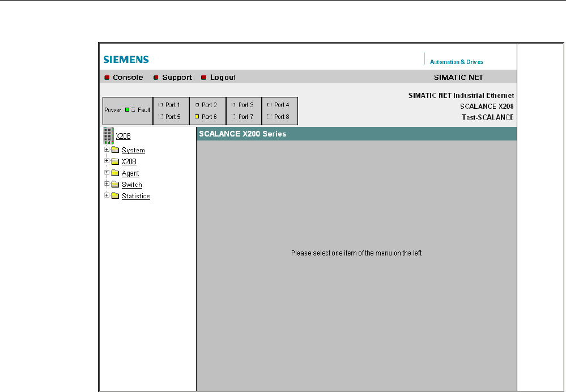Open the X208 folder link in tree
The width and height of the screenshot is (566, 392).
(129, 161)
